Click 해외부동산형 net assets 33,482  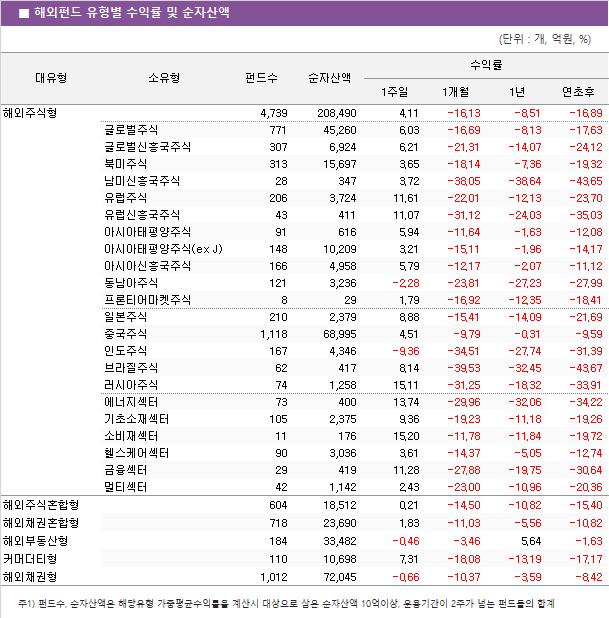[x=340, y=542]
